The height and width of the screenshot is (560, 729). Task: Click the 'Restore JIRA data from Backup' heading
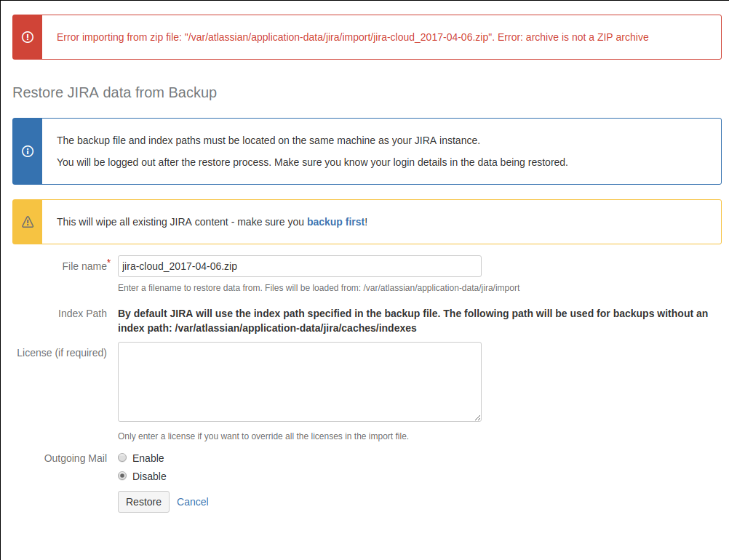point(115,92)
